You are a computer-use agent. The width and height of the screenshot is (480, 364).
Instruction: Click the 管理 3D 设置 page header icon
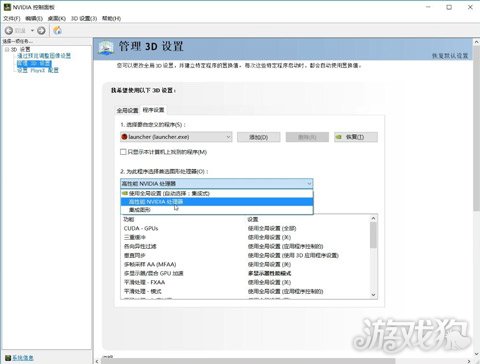point(106,48)
